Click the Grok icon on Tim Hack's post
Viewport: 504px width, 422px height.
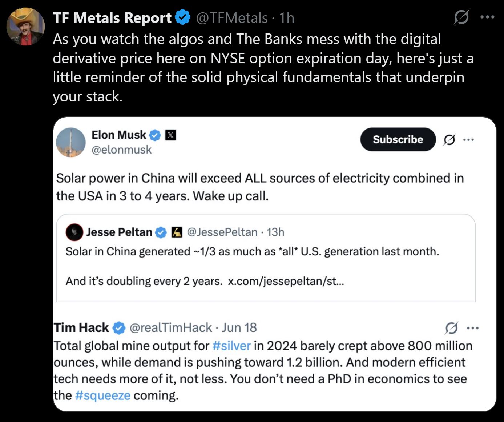[451, 328]
